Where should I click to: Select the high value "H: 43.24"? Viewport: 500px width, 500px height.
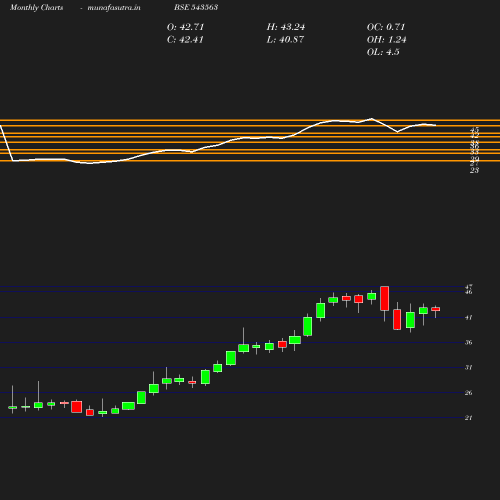pos(286,27)
